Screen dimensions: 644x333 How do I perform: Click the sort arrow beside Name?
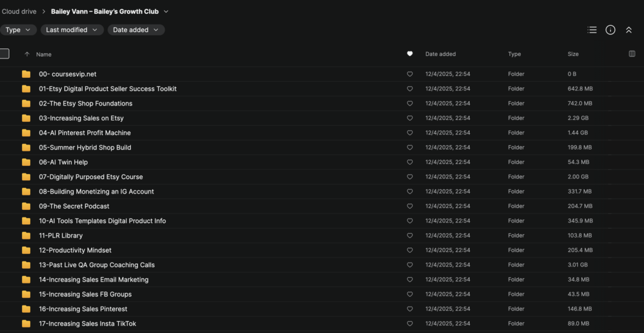(26, 54)
